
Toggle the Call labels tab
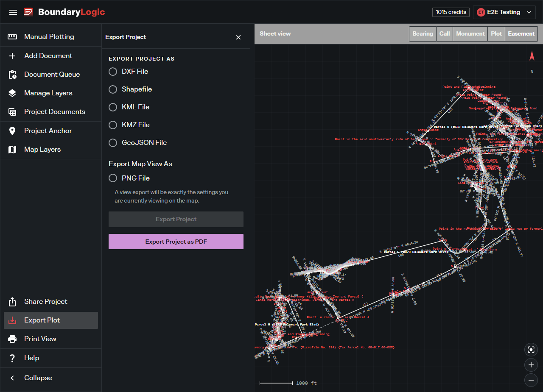(x=445, y=34)
